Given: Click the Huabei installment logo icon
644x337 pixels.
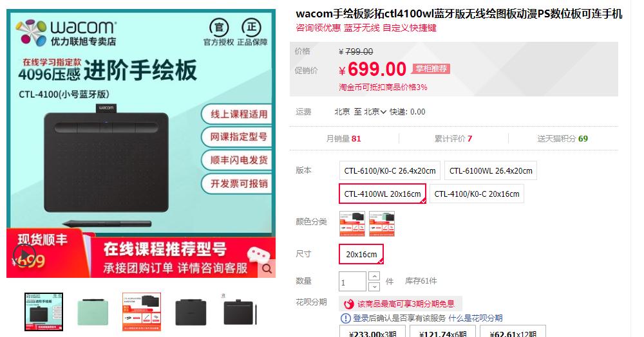Looking at the screenshot, I should click(x=348, y=304).
